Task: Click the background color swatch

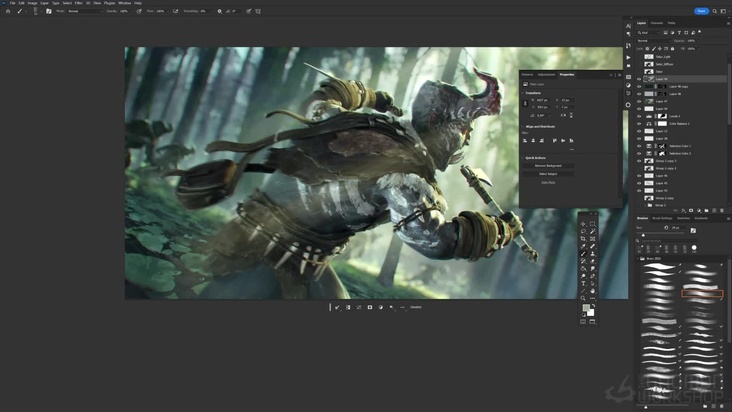Action: (x=591, y=313)
